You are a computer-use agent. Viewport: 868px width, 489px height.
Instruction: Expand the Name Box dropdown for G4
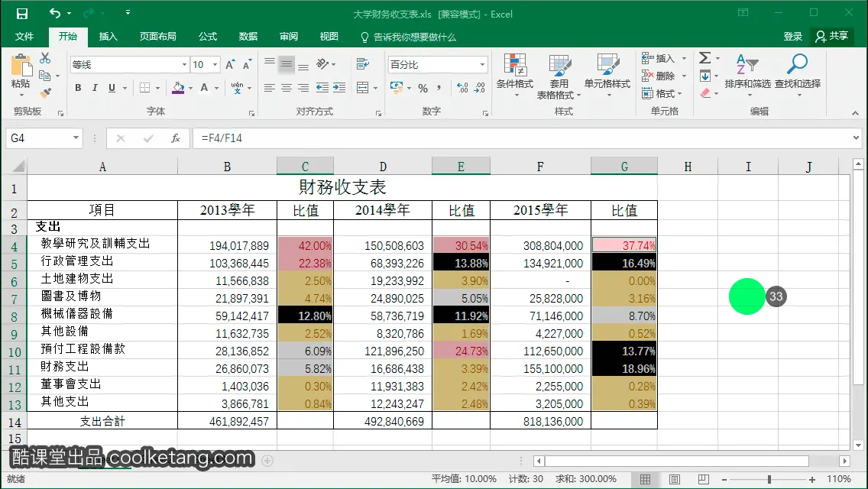(76, 138)
